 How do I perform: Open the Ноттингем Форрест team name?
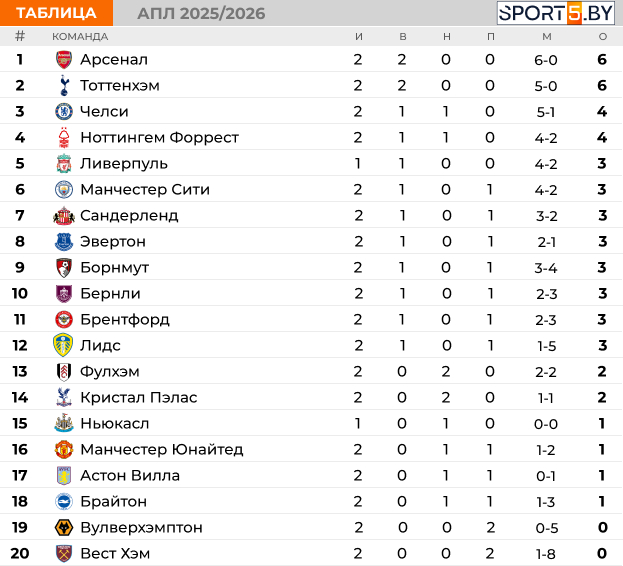click(159, 137)
